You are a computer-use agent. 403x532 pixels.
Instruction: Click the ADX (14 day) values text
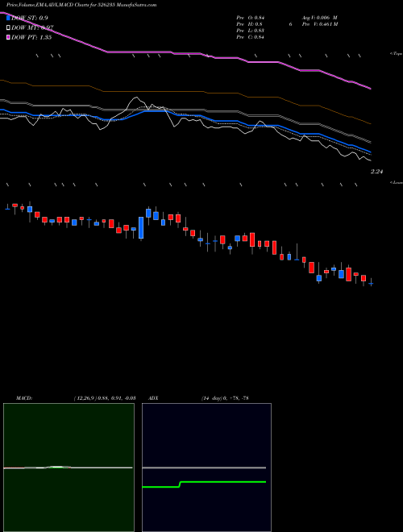coord(225,398)
